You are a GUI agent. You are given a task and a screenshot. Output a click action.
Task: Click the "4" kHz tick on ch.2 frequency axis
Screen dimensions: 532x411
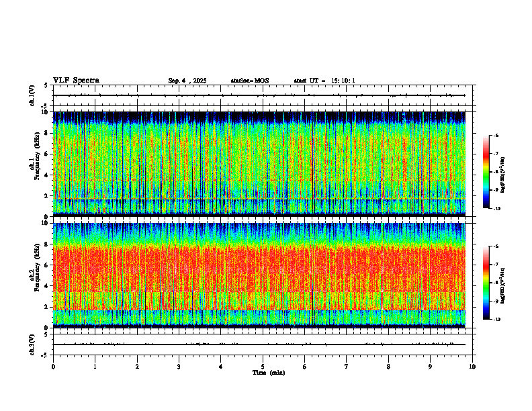pos(46,286)
